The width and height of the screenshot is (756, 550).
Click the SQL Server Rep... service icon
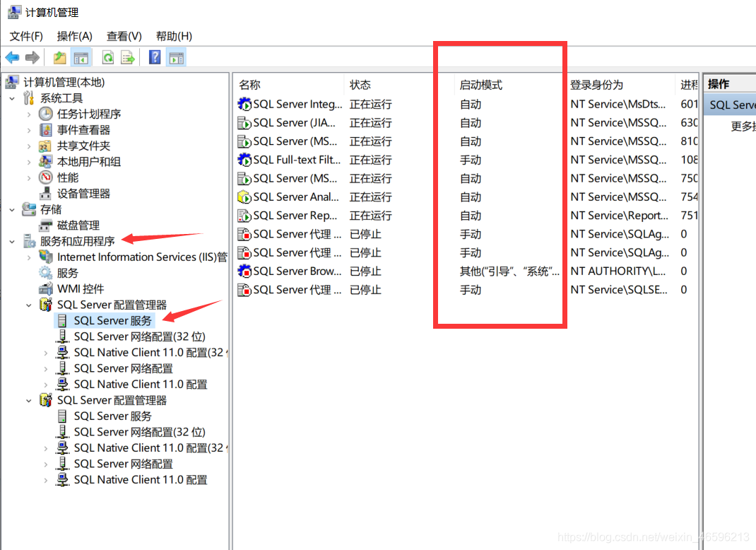pyautogui.click(x=244, y=215)
